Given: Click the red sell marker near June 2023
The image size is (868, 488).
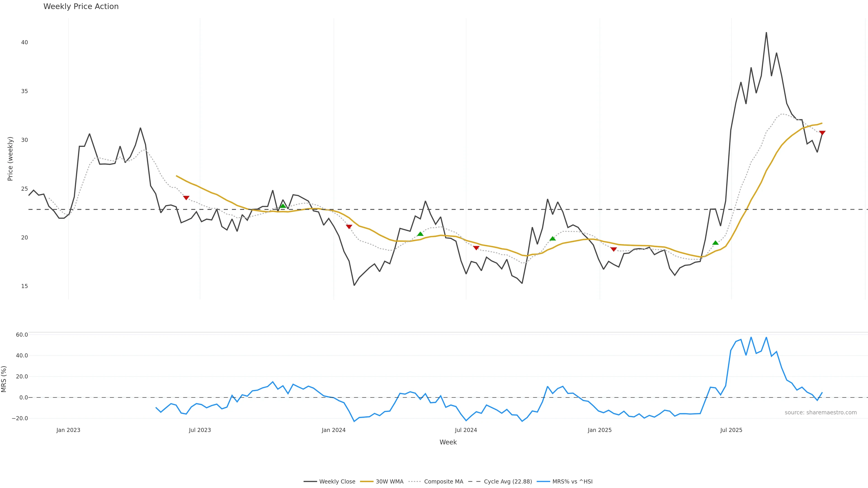Looking at the screenshot, I should click(x=186, y=198).
